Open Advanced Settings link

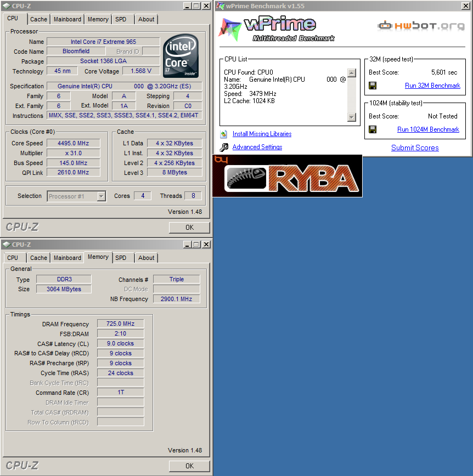(x=257, y=147)
